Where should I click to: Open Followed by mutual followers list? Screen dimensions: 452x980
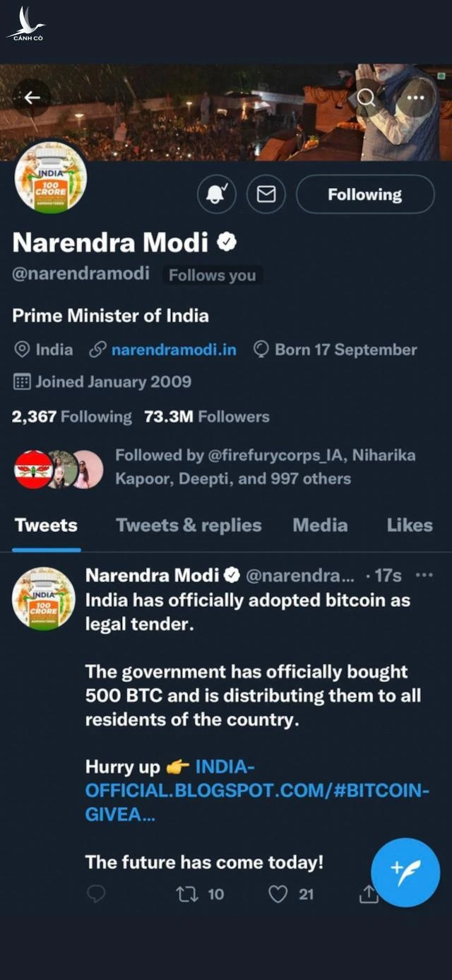coord(265,467)
